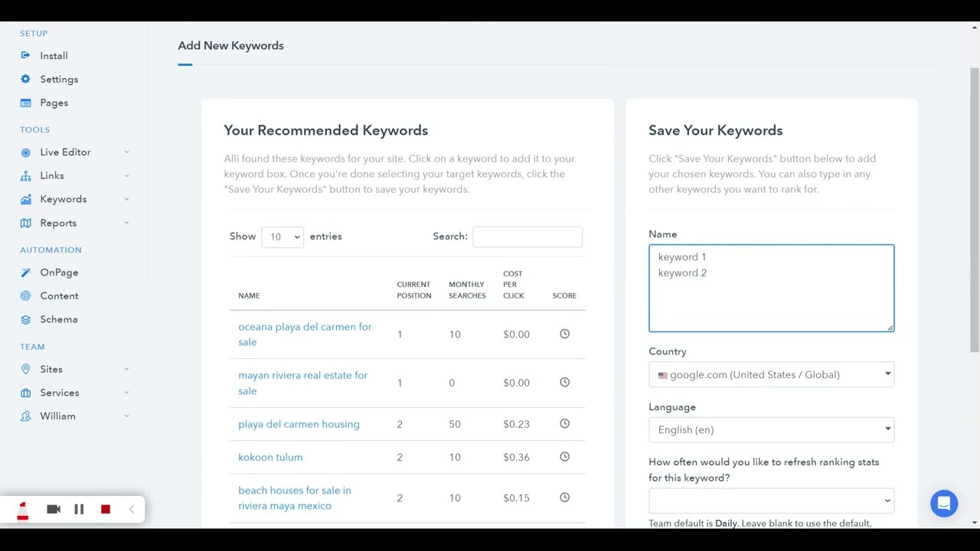Stop recording with the red square
The height and width of the screenshot is (551, 980).
pos(106,510)
